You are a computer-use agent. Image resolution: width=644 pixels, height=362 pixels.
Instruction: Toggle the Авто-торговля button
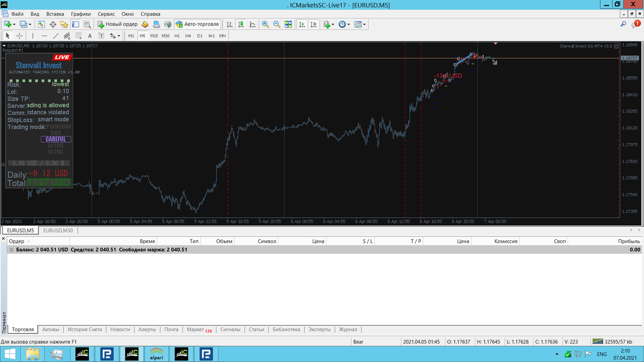pyautogui.click(x=197, y=24)
